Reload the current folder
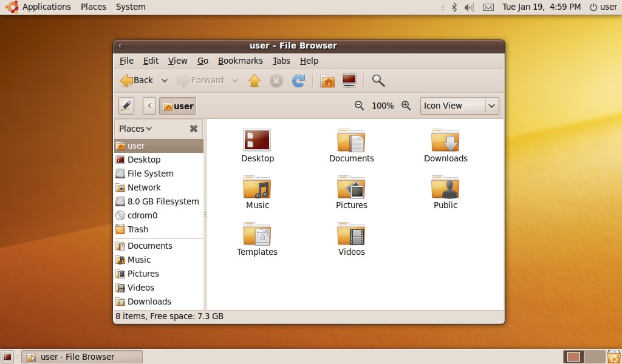The height and width of the screenshot is (364, 622). [298, 81]
